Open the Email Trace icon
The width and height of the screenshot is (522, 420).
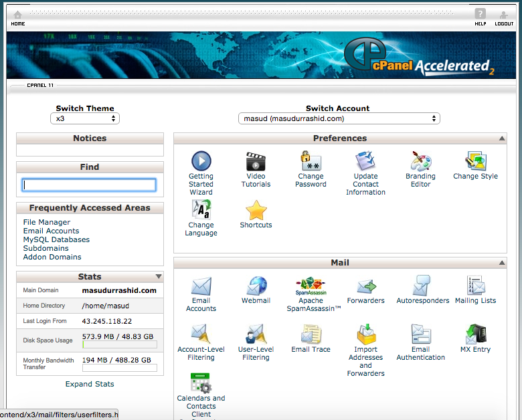click(x=311, y=334)
